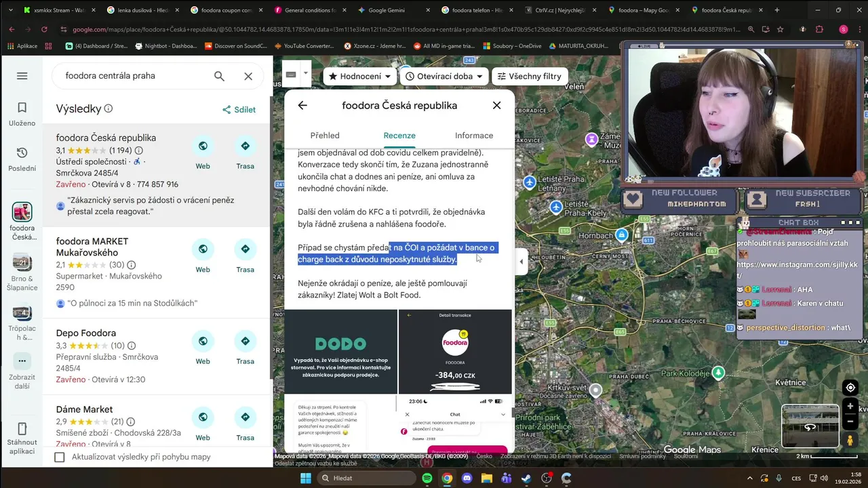
Task: Open Spotify from the taskbar
Action: point(427,478)
